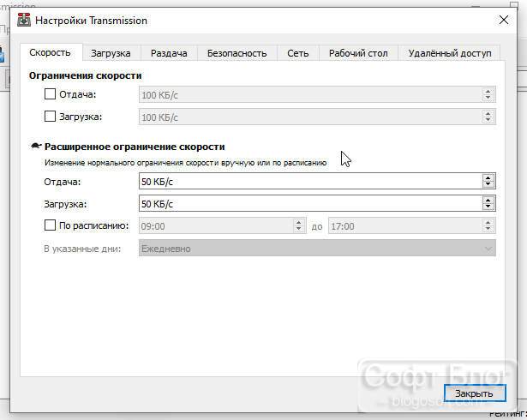Image resolution: width=527 pixels, height=420 pixels.
Task: Open the Раздача tab
Action: pos(169,53)
